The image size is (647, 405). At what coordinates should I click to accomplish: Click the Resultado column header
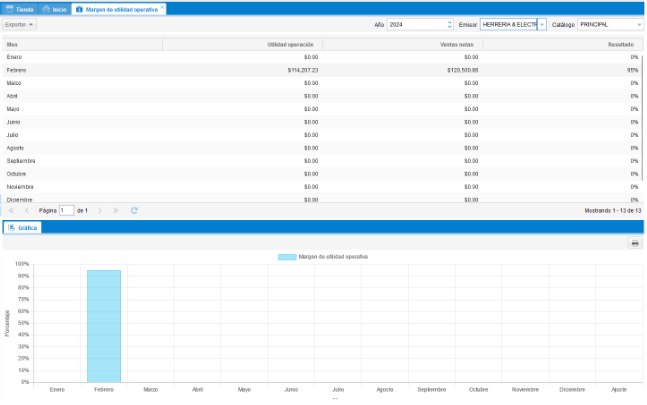pos(619,45)
